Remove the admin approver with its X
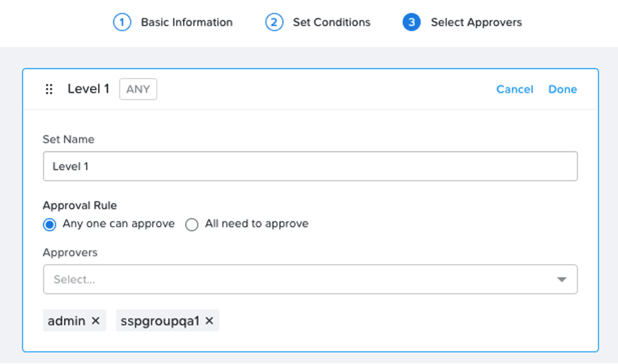This screenshot has height=364, width=618. (95, 321)
